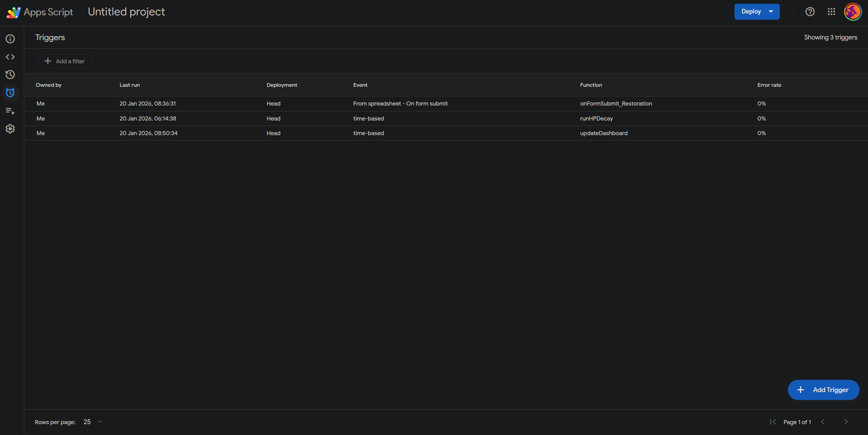Open the Rows per page dropdown
868x435 pixels.
click(93, 422)
